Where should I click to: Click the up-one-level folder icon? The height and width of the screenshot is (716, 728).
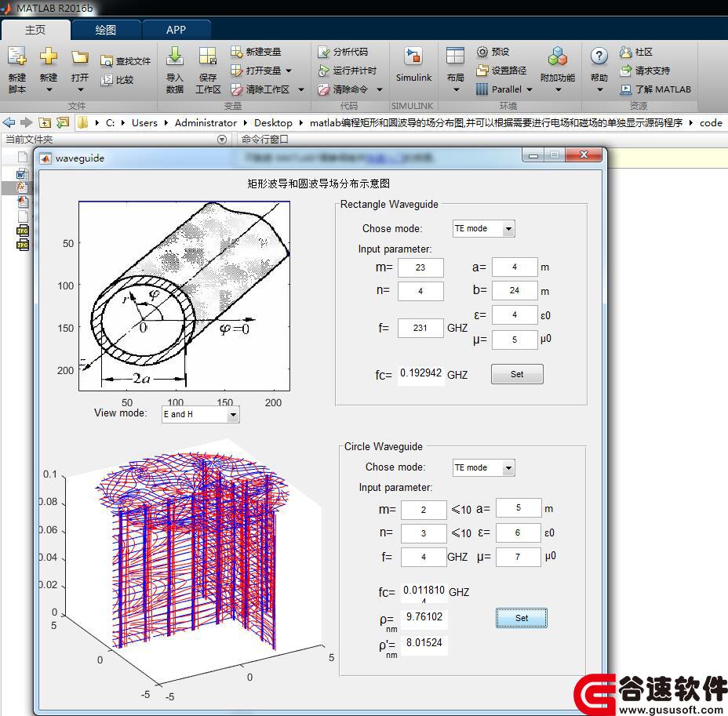[x=45, y=122]
